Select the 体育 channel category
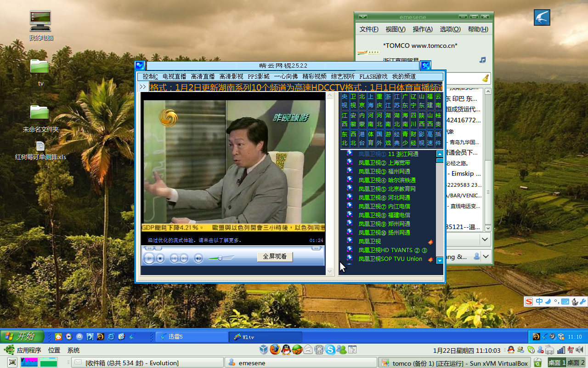Screen dimensions: 588x368 pos(371,138)
